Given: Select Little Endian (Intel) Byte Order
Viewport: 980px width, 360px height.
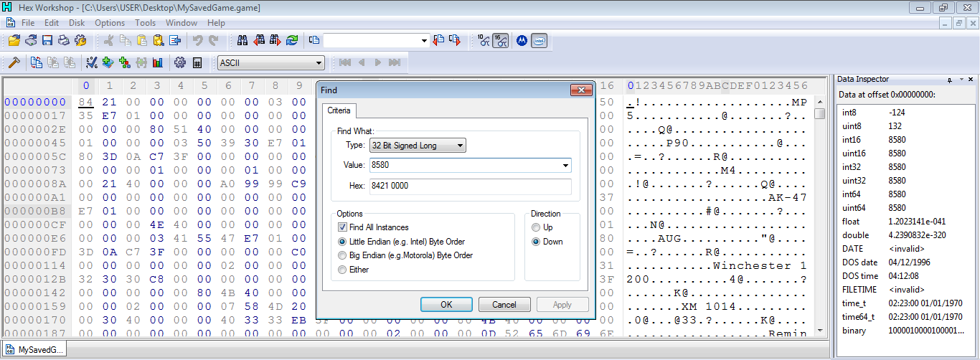Looking at the screenshot, I should coord(405,241).
